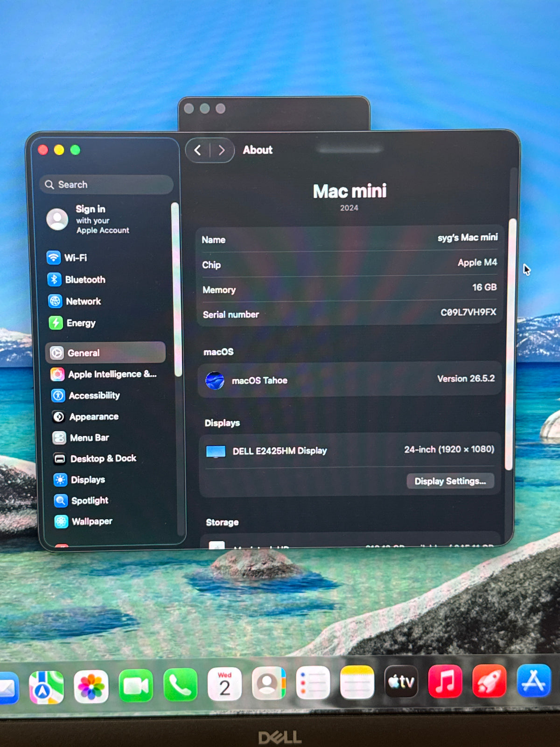
Task: Launch Phone app from the Dock
Action: 180,685
